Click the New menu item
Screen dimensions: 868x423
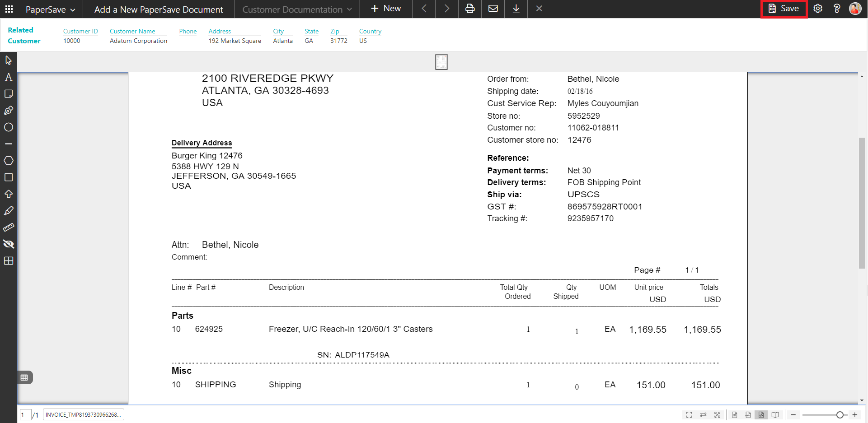click(386, 9)
